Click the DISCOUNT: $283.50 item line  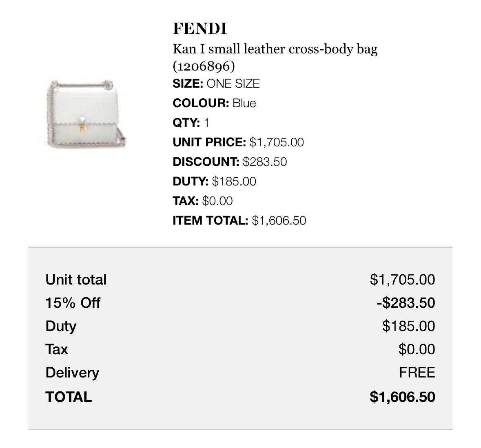[x=230, y=162]
